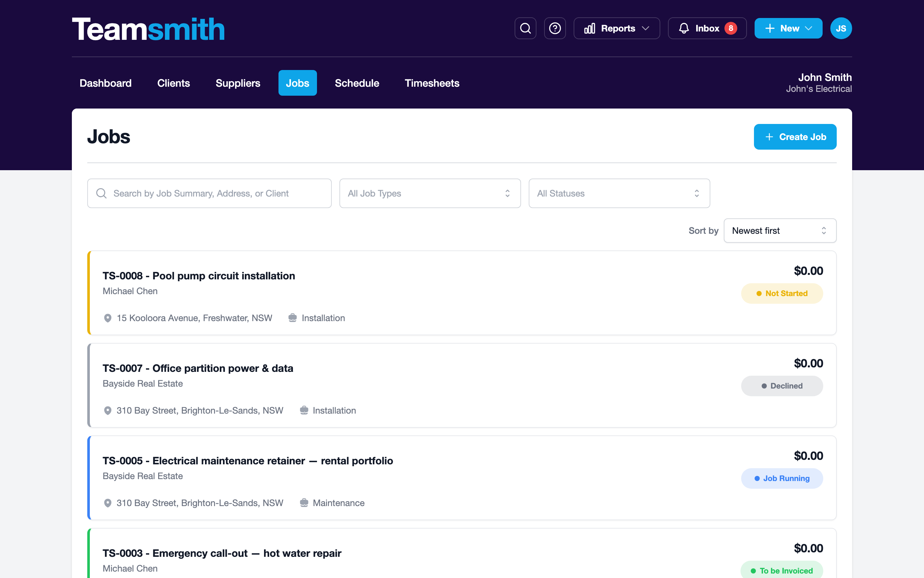Viewport: 924px width, 578px height.
Task: Open the help question mark icon
Action: pos(555,28)
